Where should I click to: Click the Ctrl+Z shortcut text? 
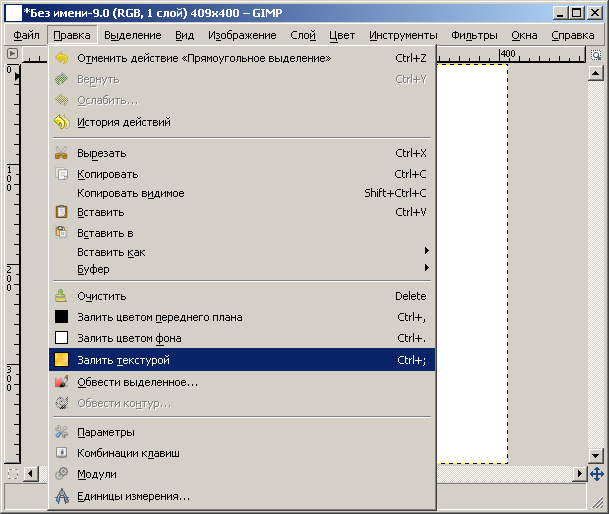pyautogui.click(x=411, y=58)
